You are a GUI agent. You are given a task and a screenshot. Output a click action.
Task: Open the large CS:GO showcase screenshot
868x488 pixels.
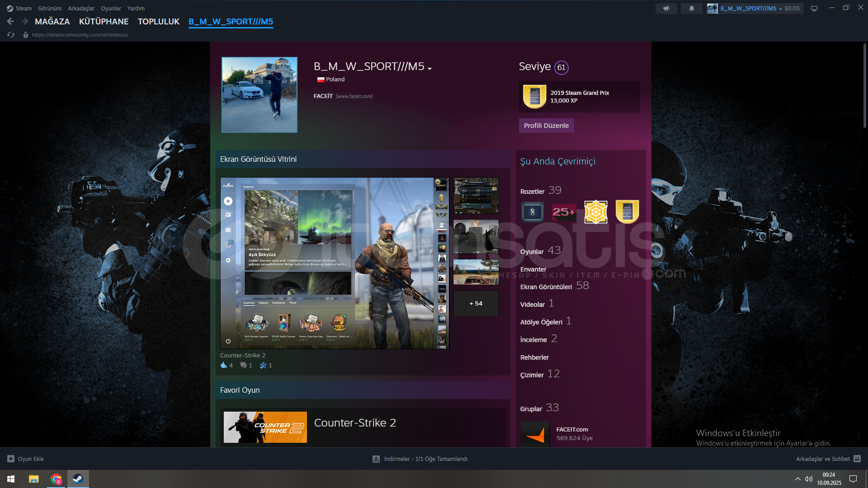coord(335,263)
